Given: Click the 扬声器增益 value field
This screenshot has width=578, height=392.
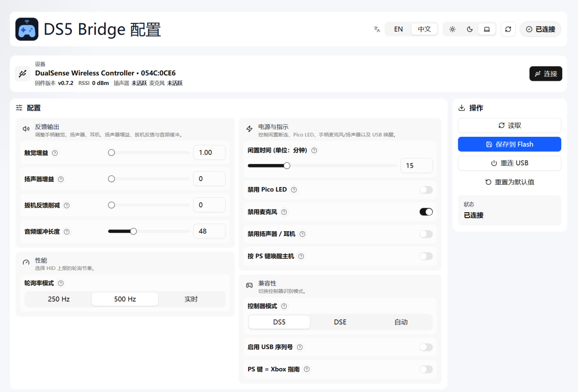Looking at the screenshot, I should [210, 179].
